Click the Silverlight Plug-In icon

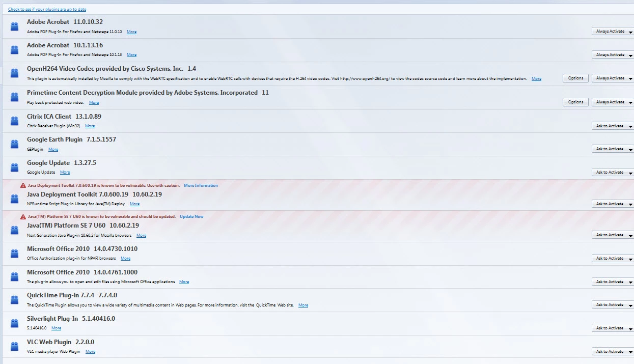pos(15,323)
